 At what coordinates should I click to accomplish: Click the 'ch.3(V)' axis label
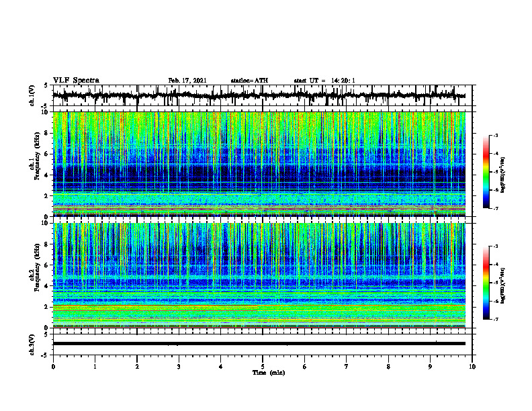pyautogui.click(x=32, y=345)
